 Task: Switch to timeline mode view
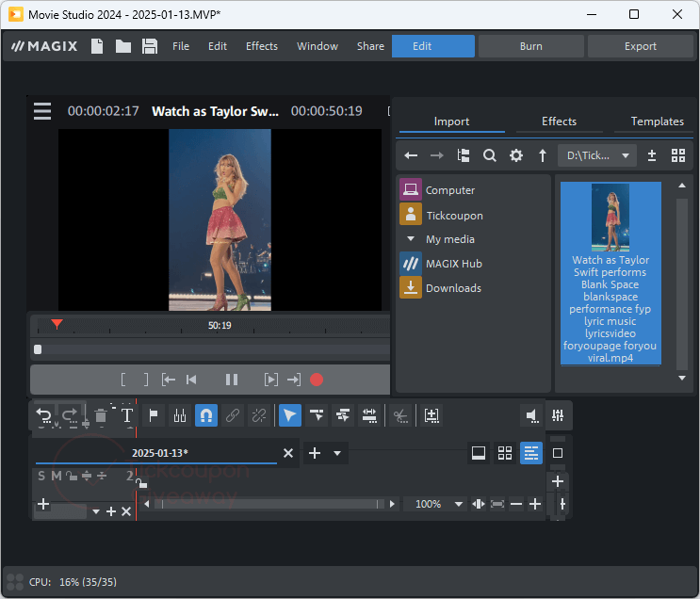pos(531,453)
